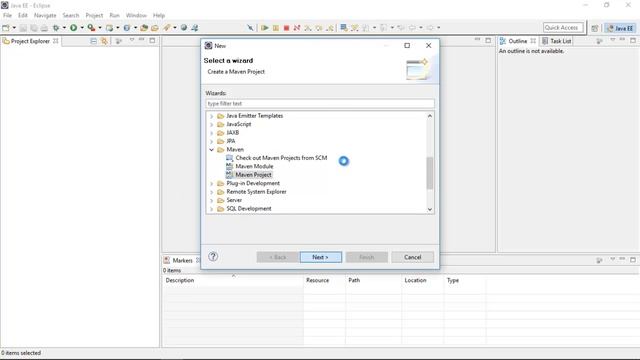The height and width of the screenshot is (360, 640).
Task: Open the Project menu
Action: pyautogui.click(x=94, y=15)
